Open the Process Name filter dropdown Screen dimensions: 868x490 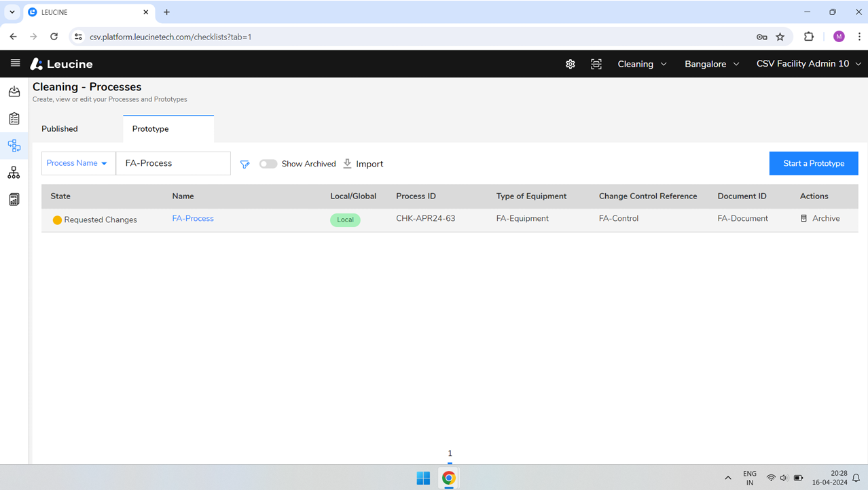[x=79, y=163]
